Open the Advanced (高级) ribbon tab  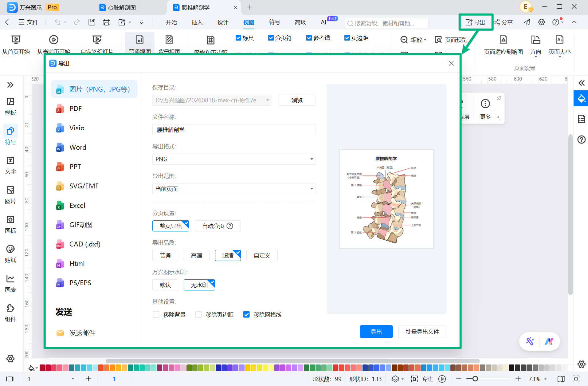coord(300,22)
